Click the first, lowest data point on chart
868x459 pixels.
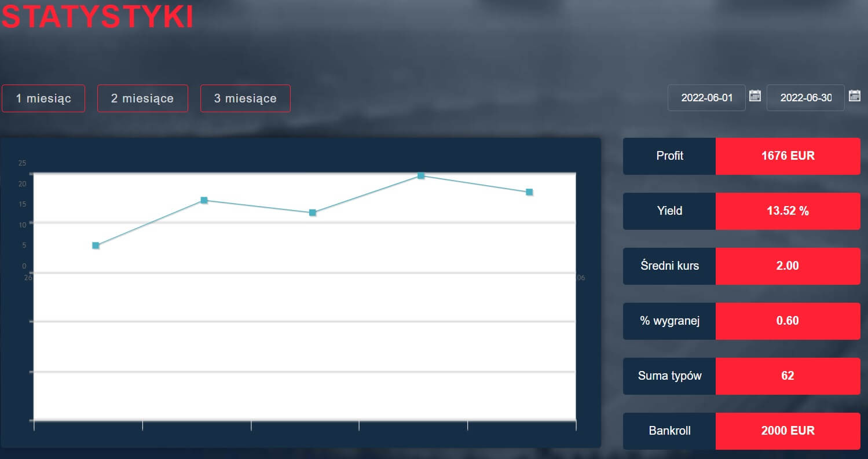click(96, 245)
